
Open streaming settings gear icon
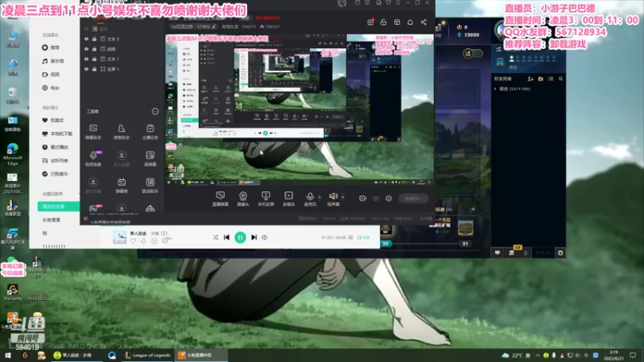coord(389,198)
